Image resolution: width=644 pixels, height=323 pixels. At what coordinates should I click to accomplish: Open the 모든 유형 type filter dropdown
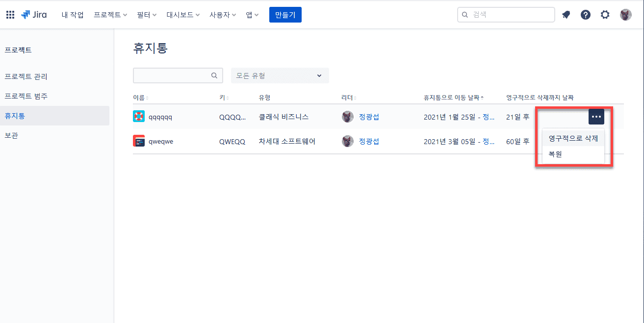click(280, 75)
